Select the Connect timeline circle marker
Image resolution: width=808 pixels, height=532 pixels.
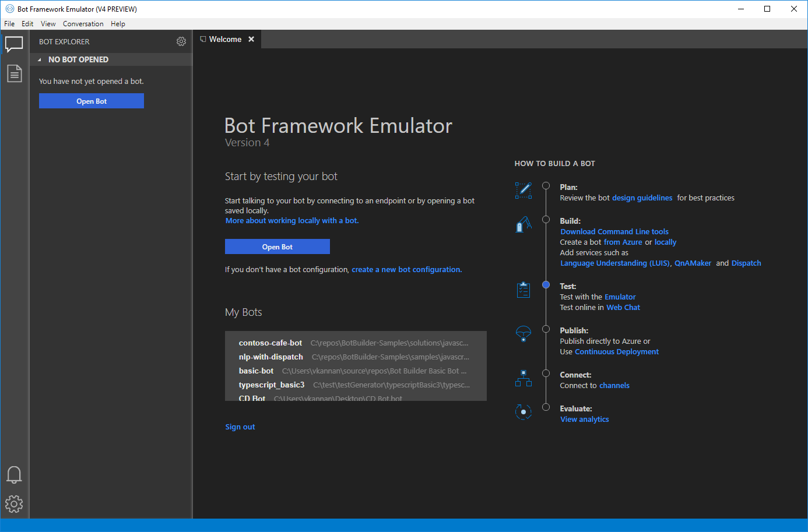[546, 374]
